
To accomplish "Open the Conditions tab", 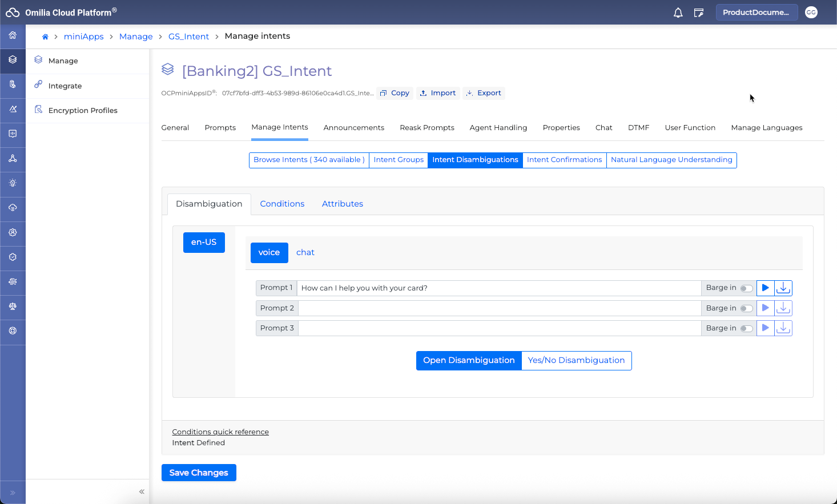I will click(282, 204).
